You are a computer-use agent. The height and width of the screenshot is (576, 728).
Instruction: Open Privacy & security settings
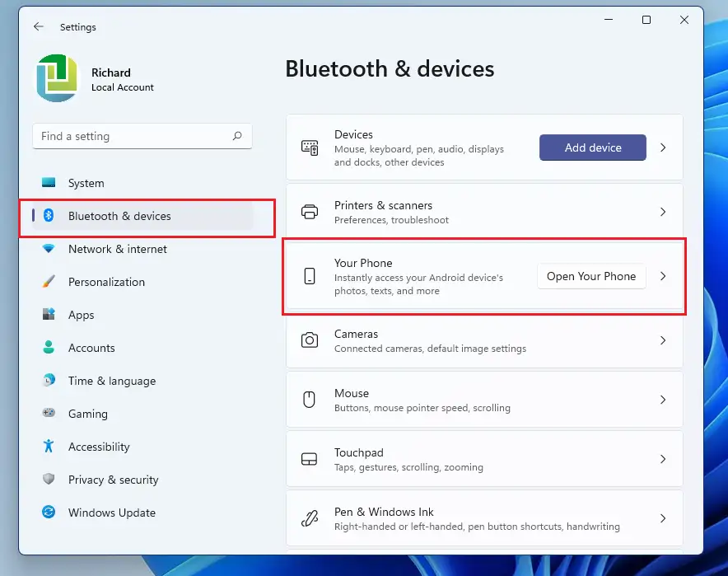[x=142, y=480]
